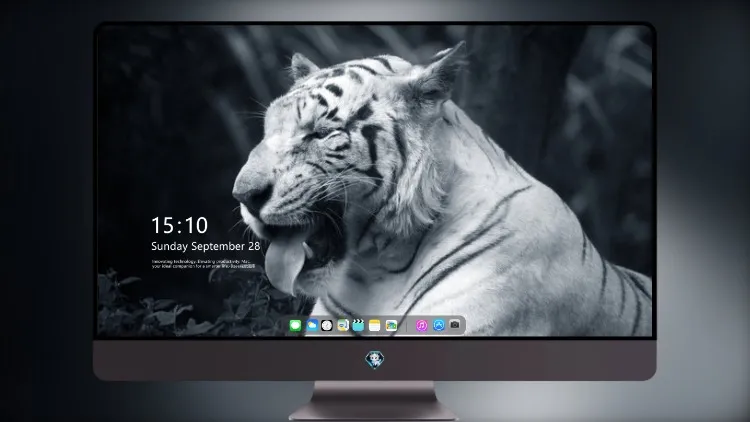Click the small tagline text under date
Image resolution: width=750 pixels, height=422 pixels.
[203, 264]
